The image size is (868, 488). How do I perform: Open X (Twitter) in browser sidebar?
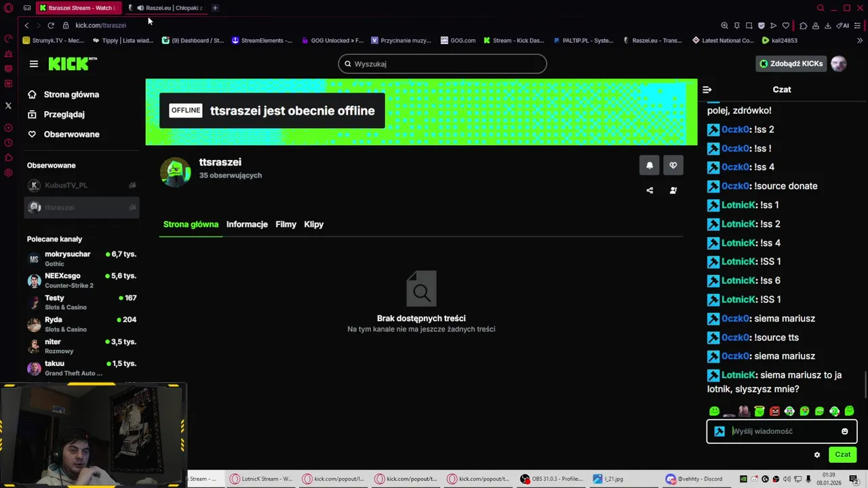pyautogui.click(x=8, y=106)
